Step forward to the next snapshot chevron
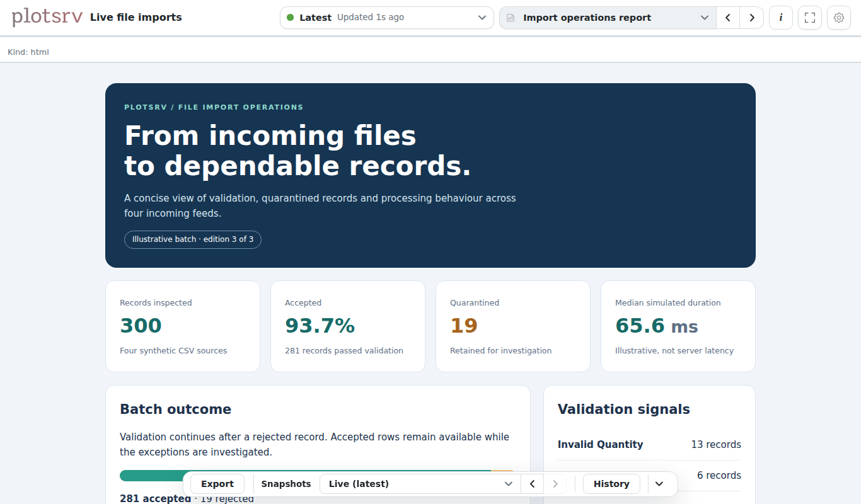The width and height of the screenshot is (861, 504). click(555, 484)
